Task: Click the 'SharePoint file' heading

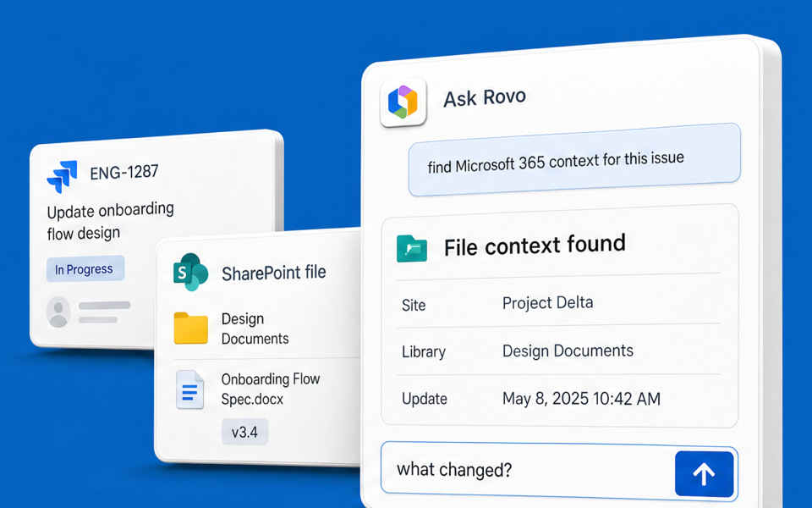Action: pos(274,273)
